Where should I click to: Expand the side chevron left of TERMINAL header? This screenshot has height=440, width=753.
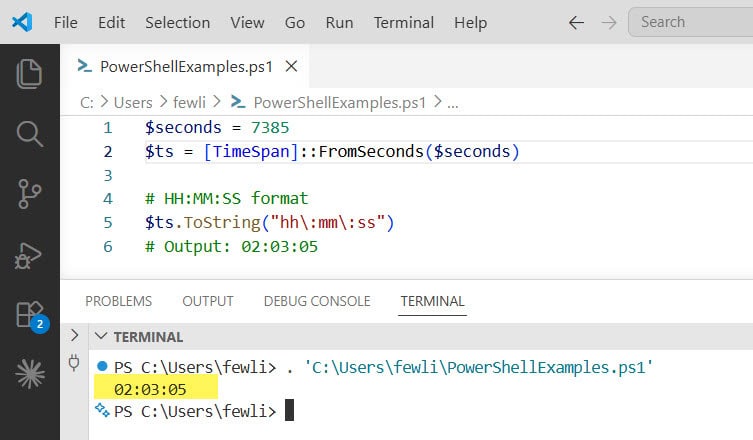(74, 335)
